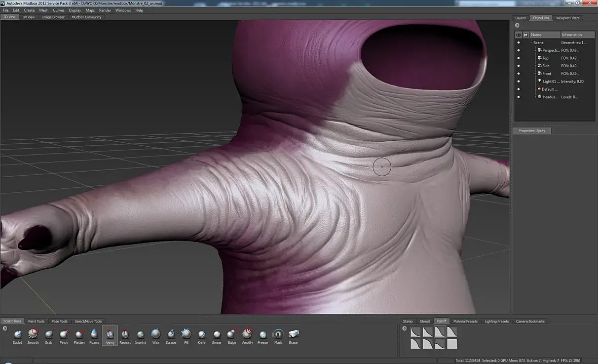Expand the Top camera tree node
598x364 pixels.
(x=535, y=58)
